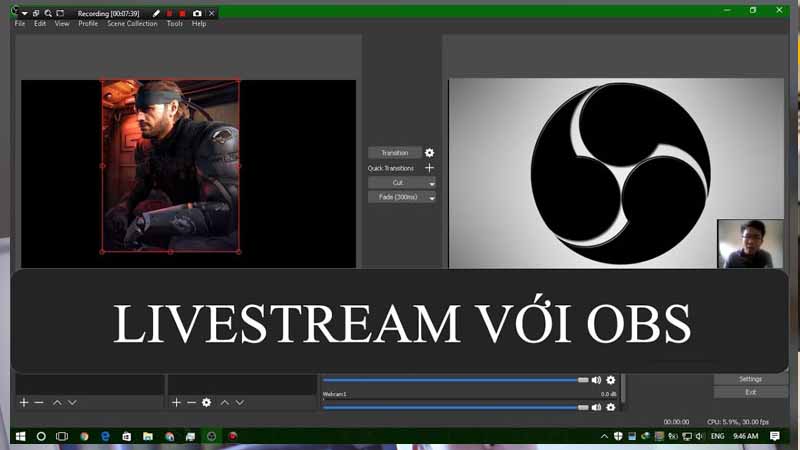
Task: Move source up in Sources panel
Action: tap(224, 403)
